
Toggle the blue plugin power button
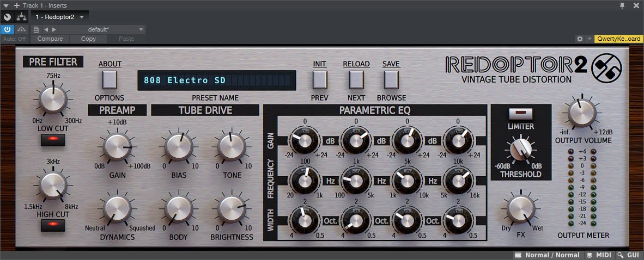pos(8,29)
